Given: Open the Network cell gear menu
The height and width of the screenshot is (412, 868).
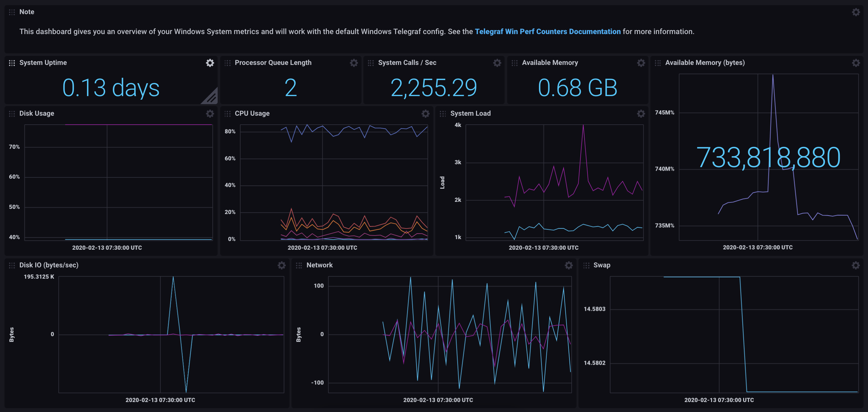Looking at the screenshot, I should point(569,265).
